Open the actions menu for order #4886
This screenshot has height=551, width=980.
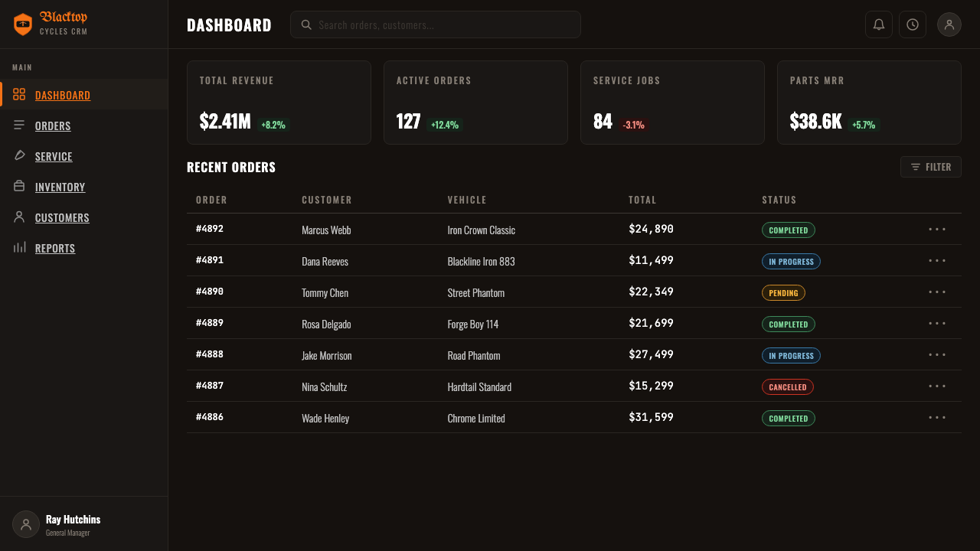pos(937,417)
